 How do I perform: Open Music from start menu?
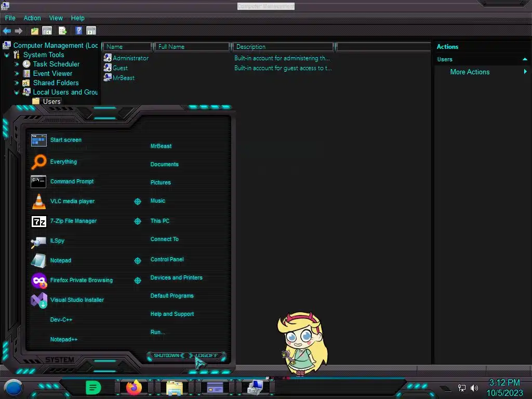[158, 201]
